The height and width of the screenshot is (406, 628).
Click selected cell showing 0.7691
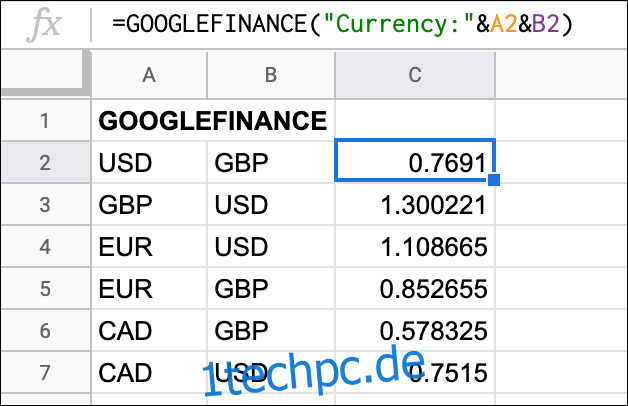point(415,160)
